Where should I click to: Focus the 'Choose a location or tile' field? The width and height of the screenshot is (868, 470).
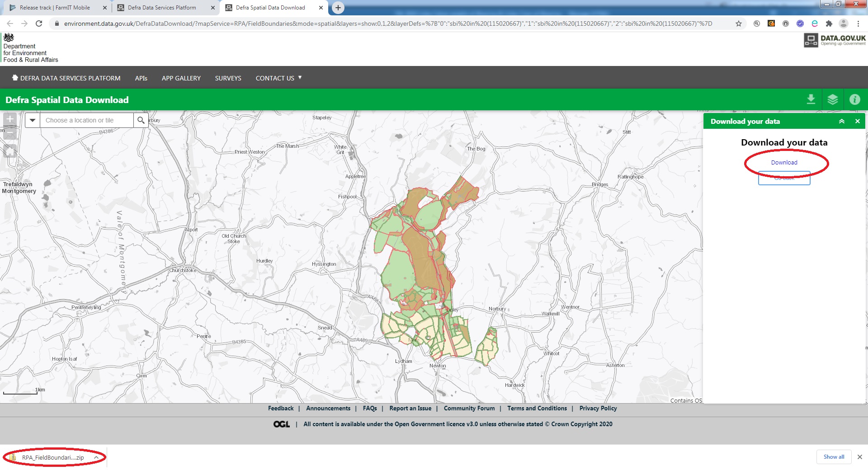click(x=87, y=120)
